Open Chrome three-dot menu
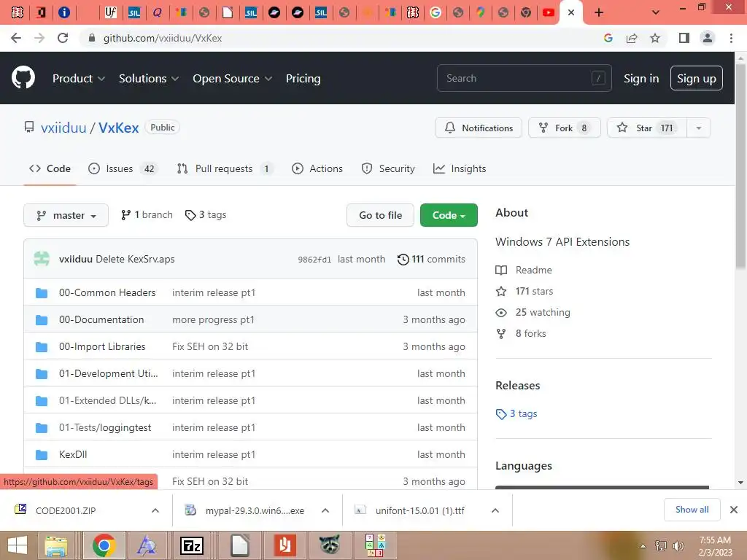 point(731,38)
